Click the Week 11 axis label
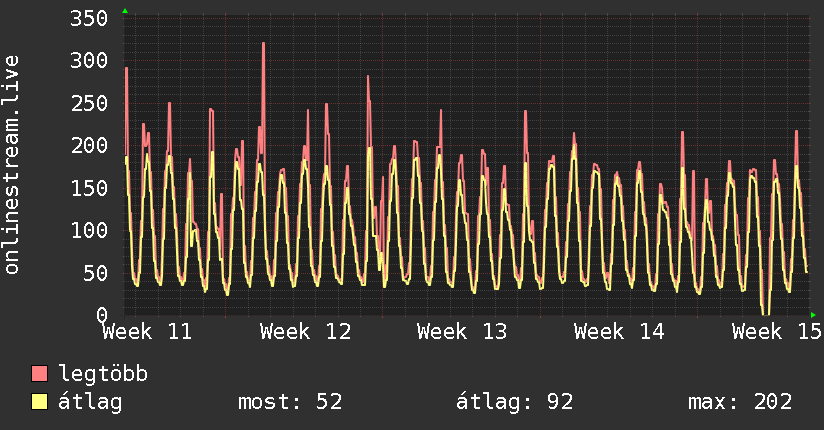824x430 pixels. pos(147,332)
